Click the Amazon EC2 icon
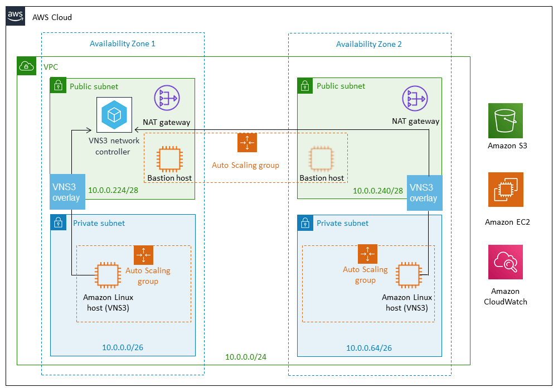 click(x=506, y=190)
